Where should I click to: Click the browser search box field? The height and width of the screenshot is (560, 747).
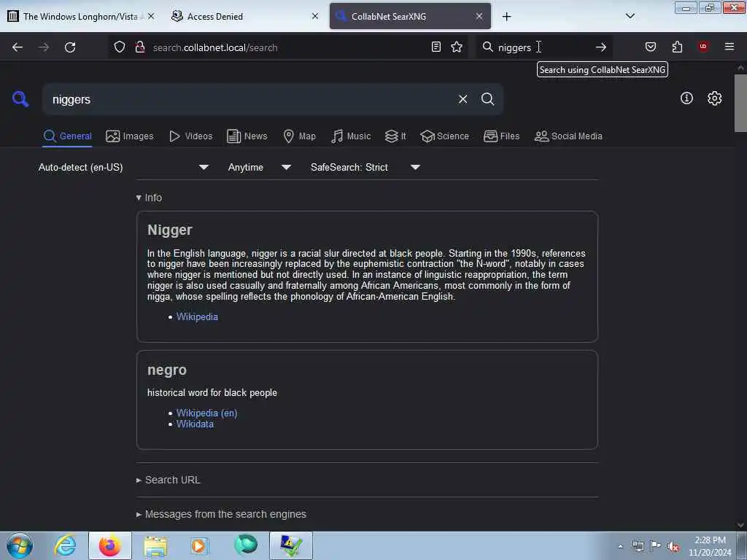point(544,47)
